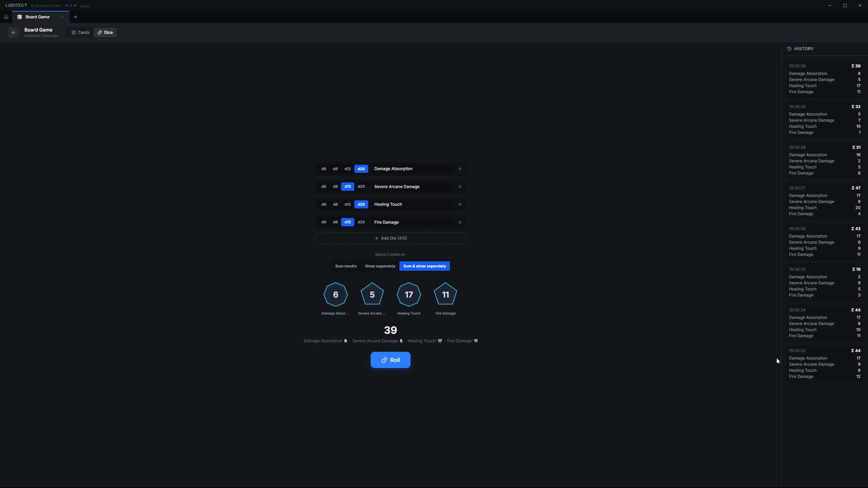
Task: Set Healing Touch die to d8
Action: [335, 205]
